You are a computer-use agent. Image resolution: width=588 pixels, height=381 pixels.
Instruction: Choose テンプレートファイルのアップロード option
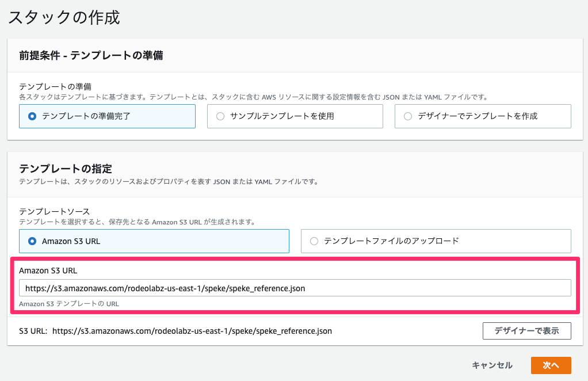436,241
